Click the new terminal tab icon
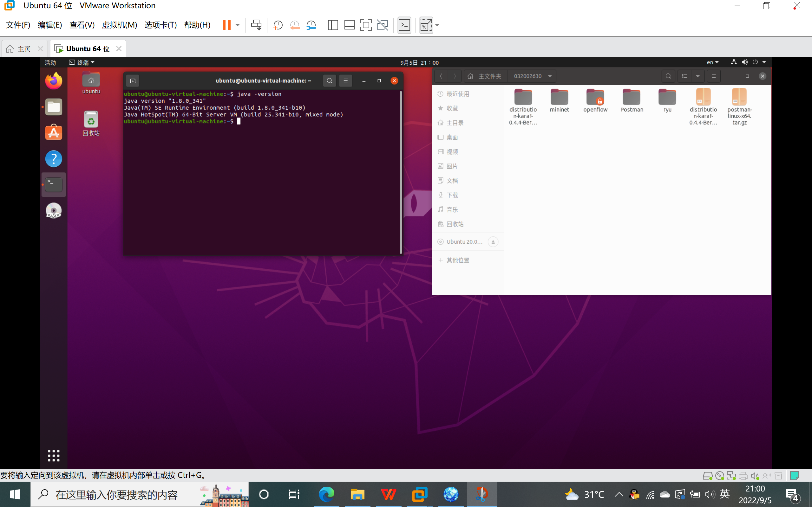 133,81
